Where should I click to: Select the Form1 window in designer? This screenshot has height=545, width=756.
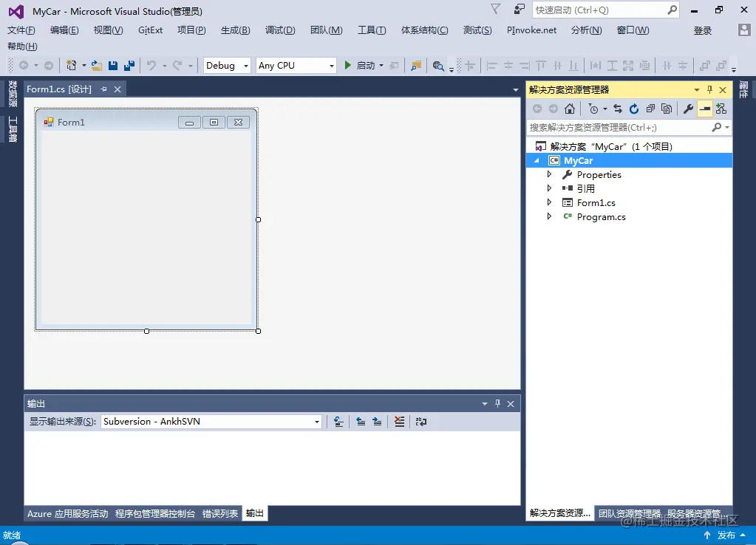146,219
